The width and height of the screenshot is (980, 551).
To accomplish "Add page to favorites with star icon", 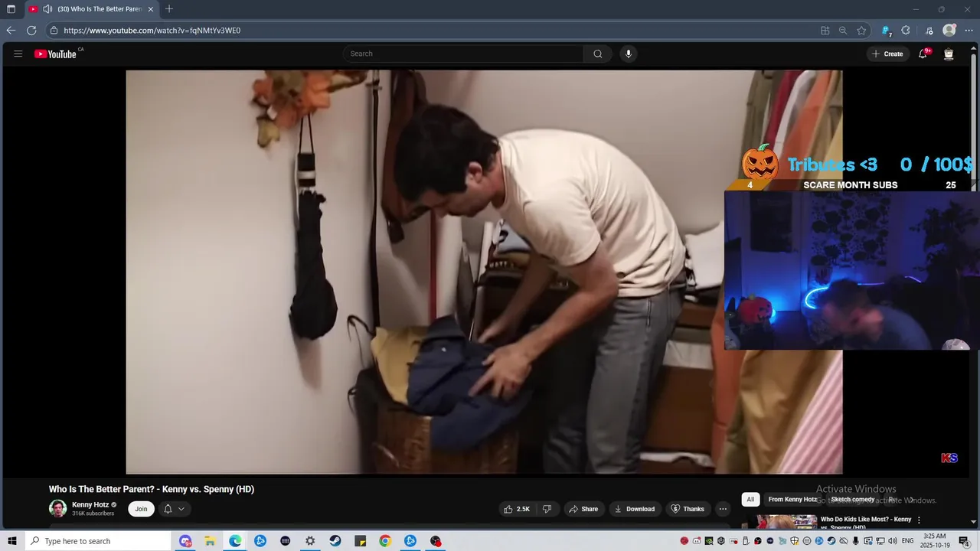I will pos(861,31).
